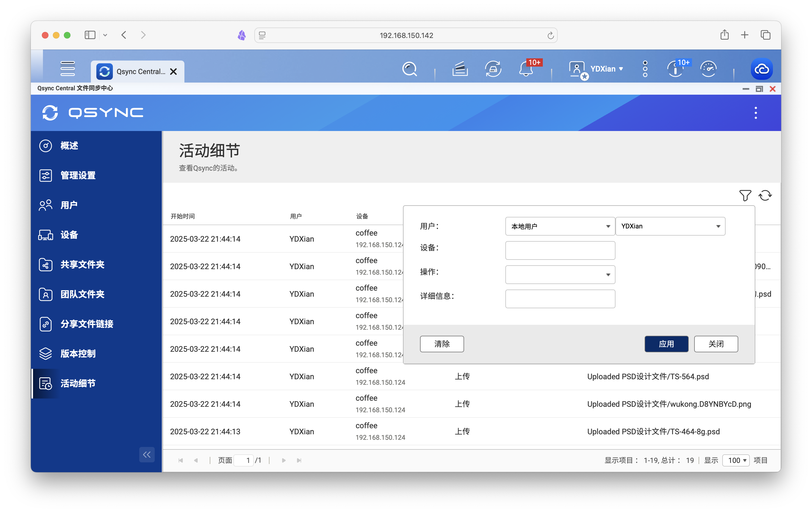Open external devices sync icon
Image resolution: width=812 pixels, height=513 pixels.
[493, 69]
